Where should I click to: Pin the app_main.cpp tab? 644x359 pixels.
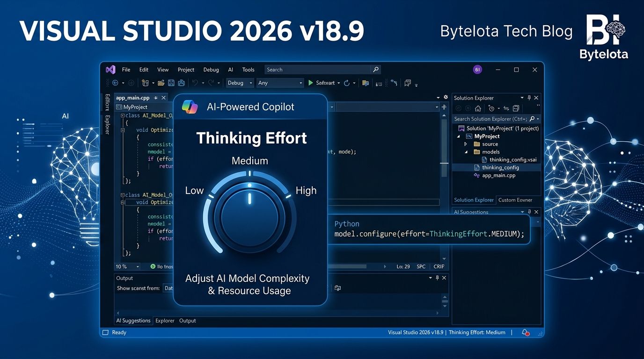(x=156, y=98)
